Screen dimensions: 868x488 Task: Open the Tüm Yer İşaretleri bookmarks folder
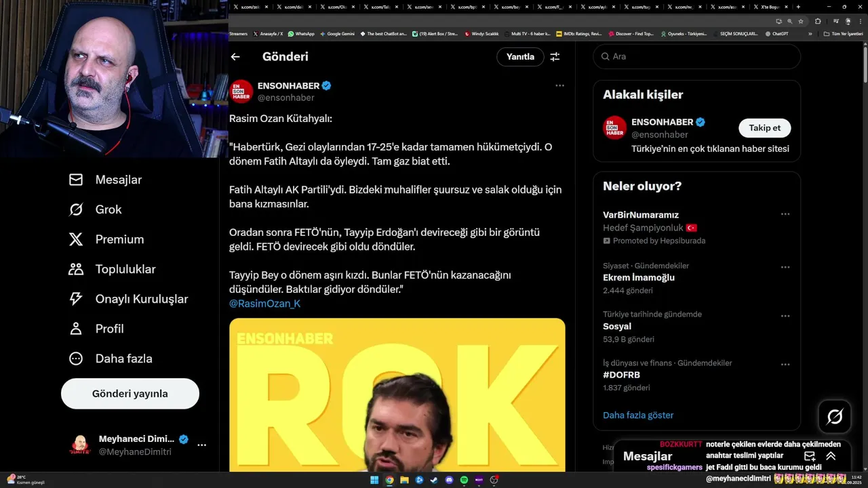pyautogui.click(x=843, y=34)
